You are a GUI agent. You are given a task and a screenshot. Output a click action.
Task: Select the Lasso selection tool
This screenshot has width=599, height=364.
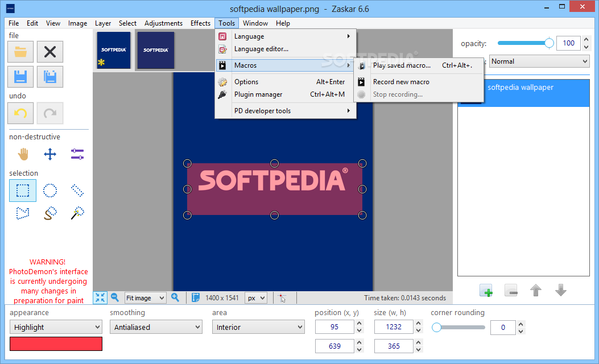point(50,213)
